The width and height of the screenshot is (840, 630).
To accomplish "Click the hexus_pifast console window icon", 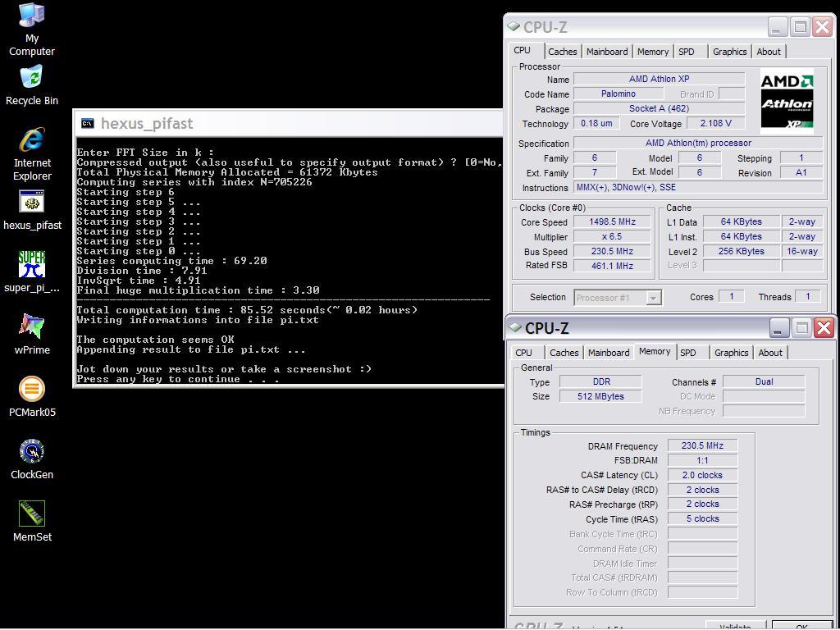I will 87,124.
